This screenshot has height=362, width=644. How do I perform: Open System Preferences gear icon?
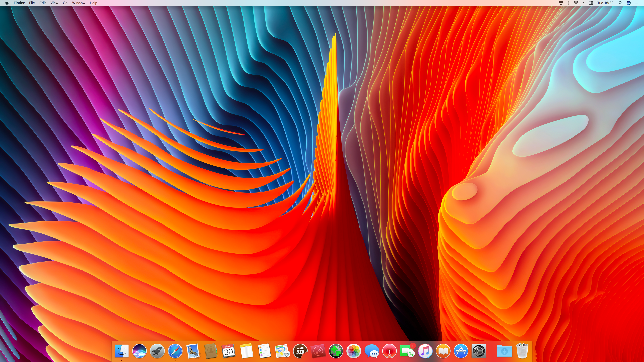tap(478, 351)
